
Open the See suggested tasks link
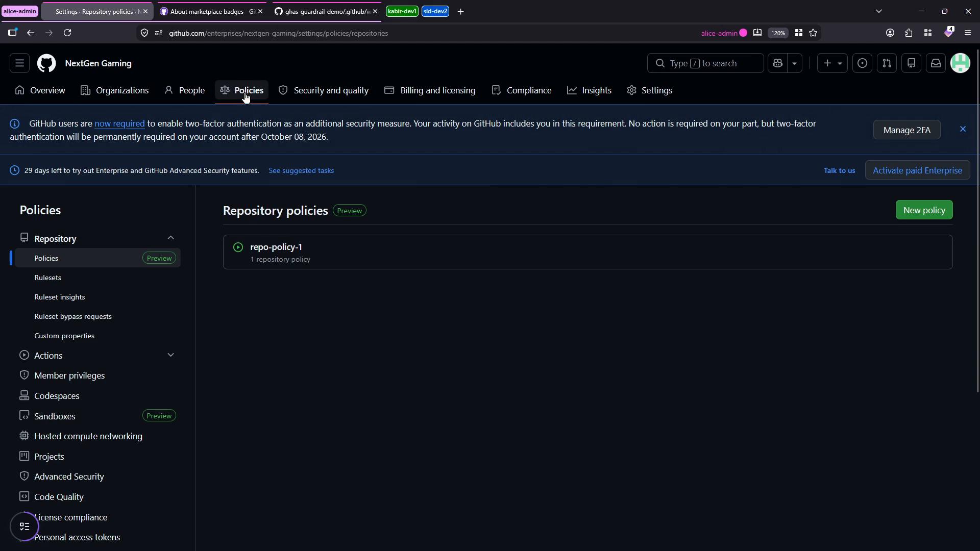click(301, 170)
